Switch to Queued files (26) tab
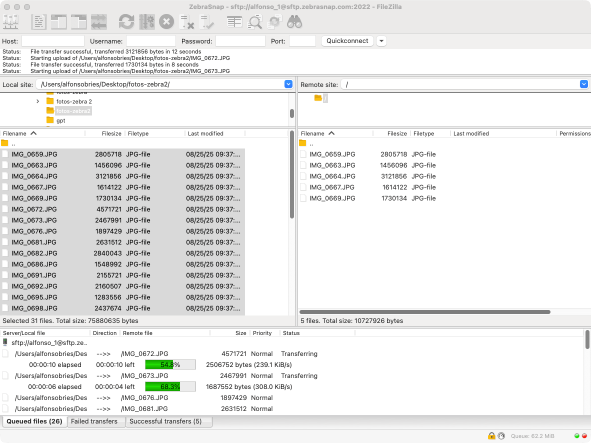This screenshot has height=443, width=591. tap(34, 422)
